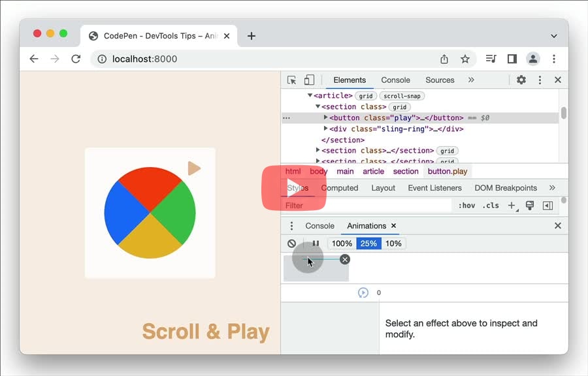Screen dimensions: 588x376
Task: Open DevTools customize menu
Action: tap(540, 80)
